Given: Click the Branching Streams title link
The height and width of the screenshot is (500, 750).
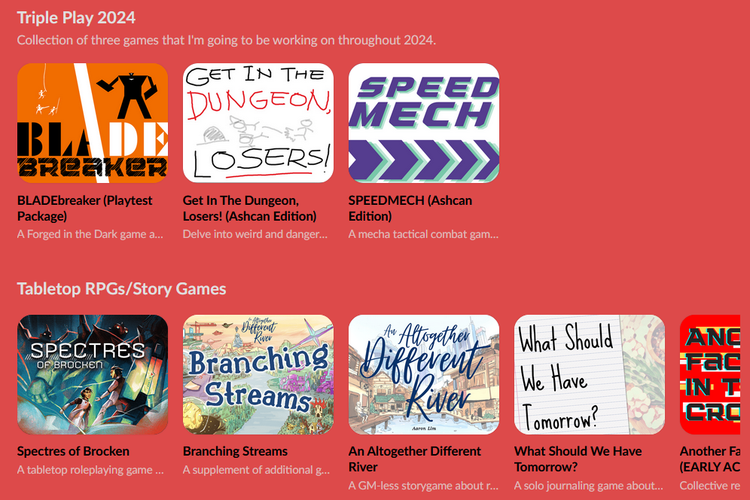Looking at the screenshot, I should pyautogui.click(x=235, y=451).
